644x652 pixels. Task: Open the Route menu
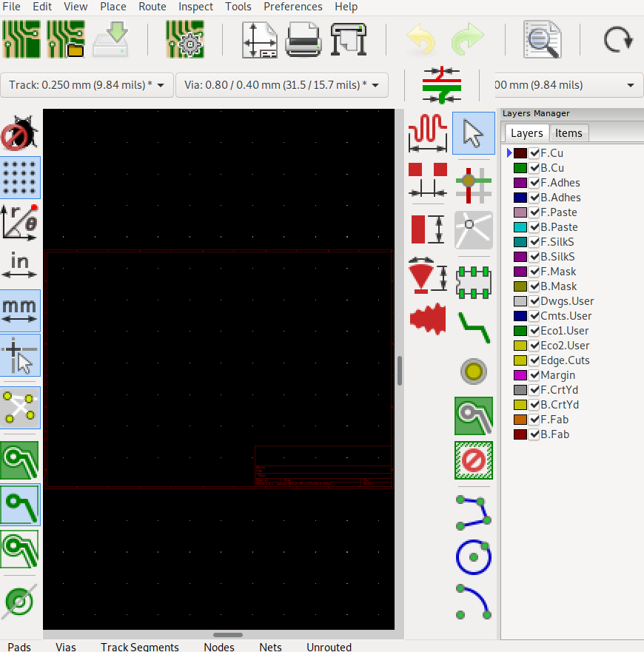pyautogui.click(x=152, y=7)
